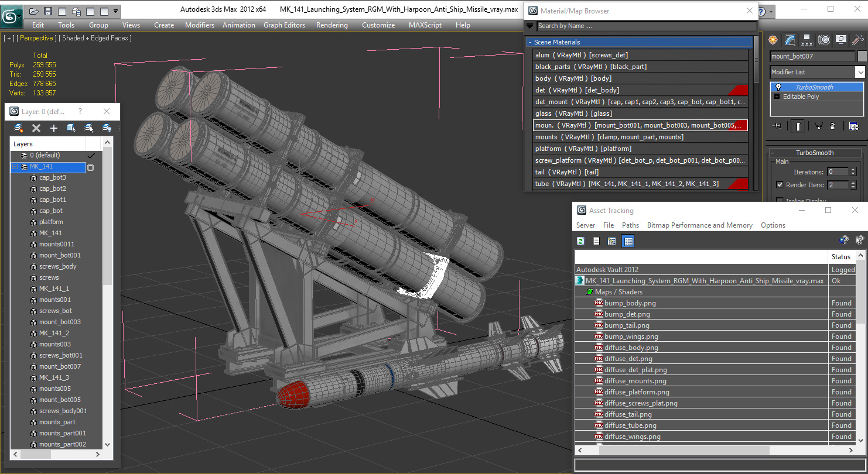Viewport: 868px width, 474px height.
Task: Switch to the Modify panel icon
Action: click(790, 40)
